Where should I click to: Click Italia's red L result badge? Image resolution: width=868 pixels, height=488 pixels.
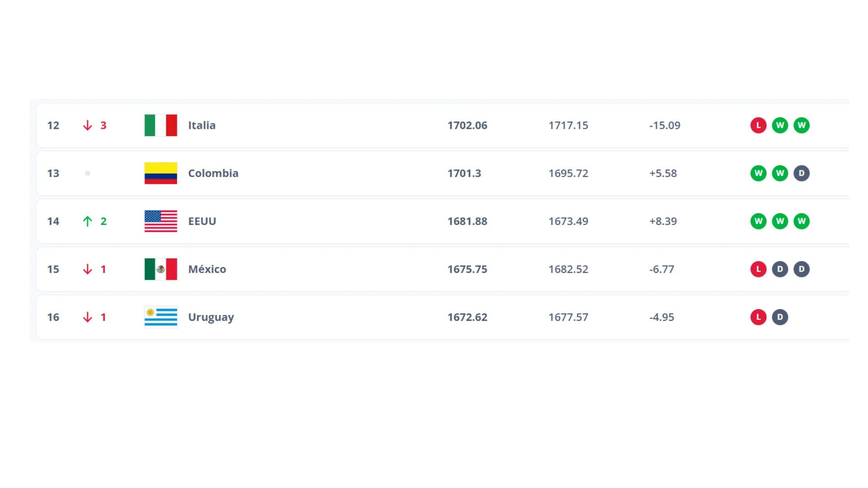758,125
